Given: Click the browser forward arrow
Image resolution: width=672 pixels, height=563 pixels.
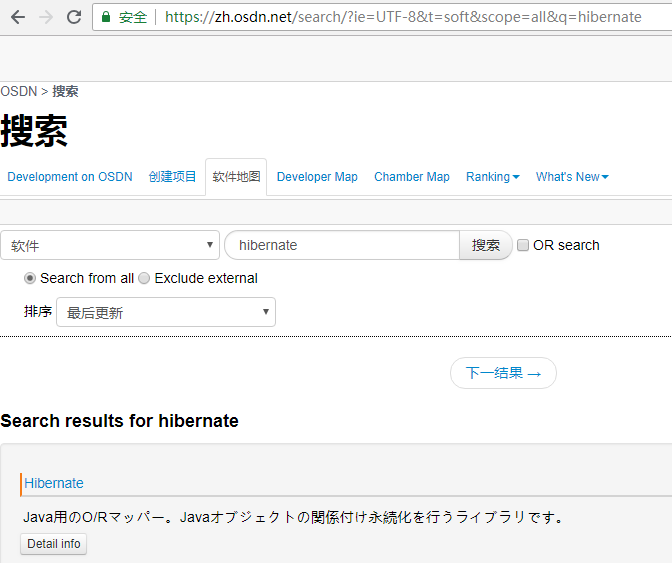Looking at the screenshot, I should click(x=46, y=17).
